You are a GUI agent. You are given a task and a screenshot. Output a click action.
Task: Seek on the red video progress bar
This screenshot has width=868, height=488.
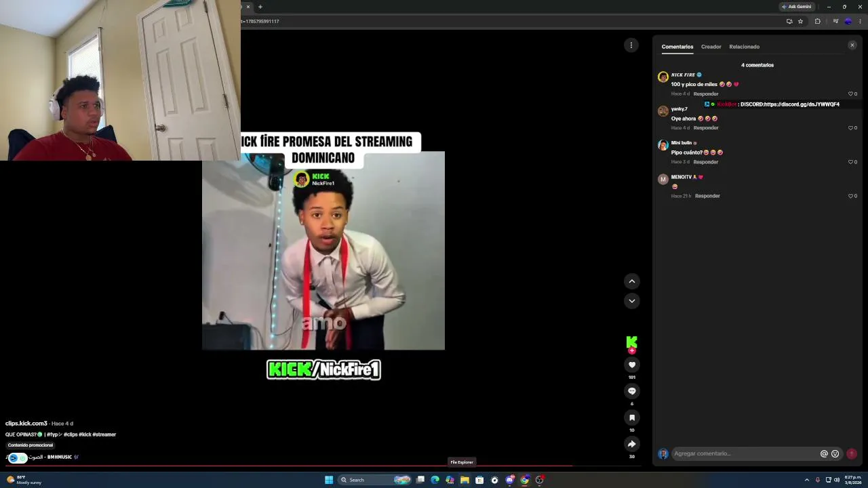290,466
